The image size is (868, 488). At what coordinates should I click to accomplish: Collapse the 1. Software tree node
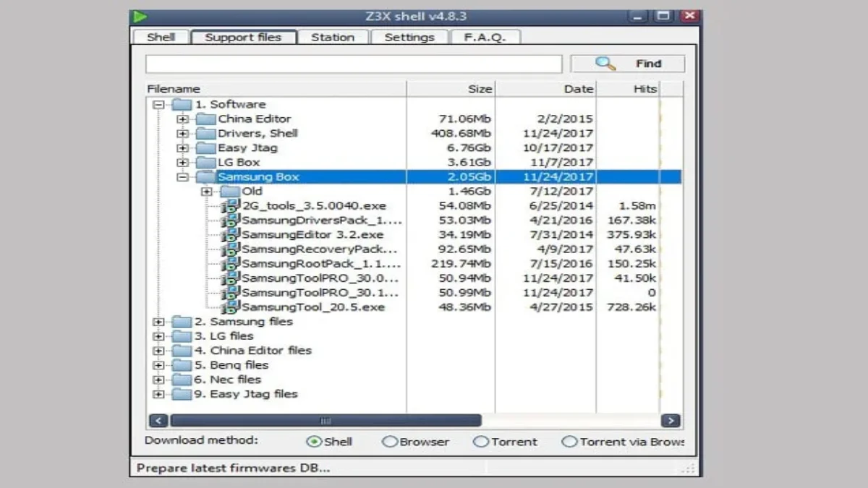click(x=158, y=105)
